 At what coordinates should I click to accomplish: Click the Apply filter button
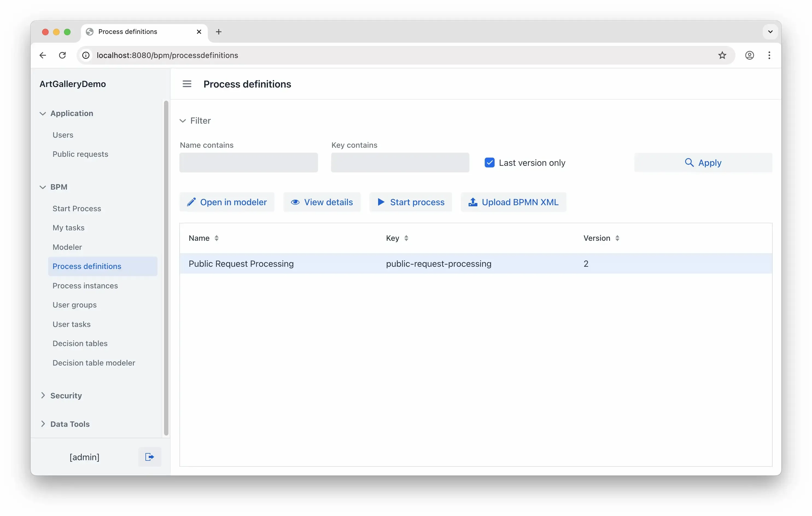click(x=703, y=163)
